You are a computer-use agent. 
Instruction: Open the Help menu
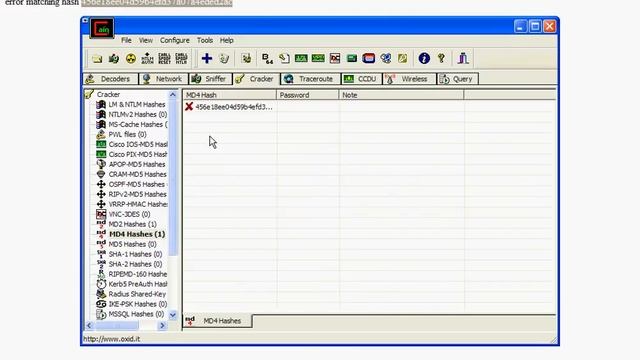(x=227, y=40)
